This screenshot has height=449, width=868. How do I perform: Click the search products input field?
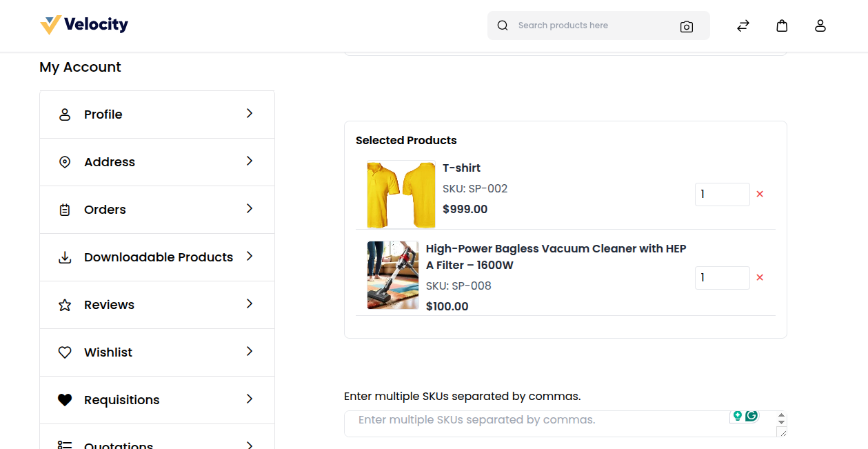click(593, 26)
